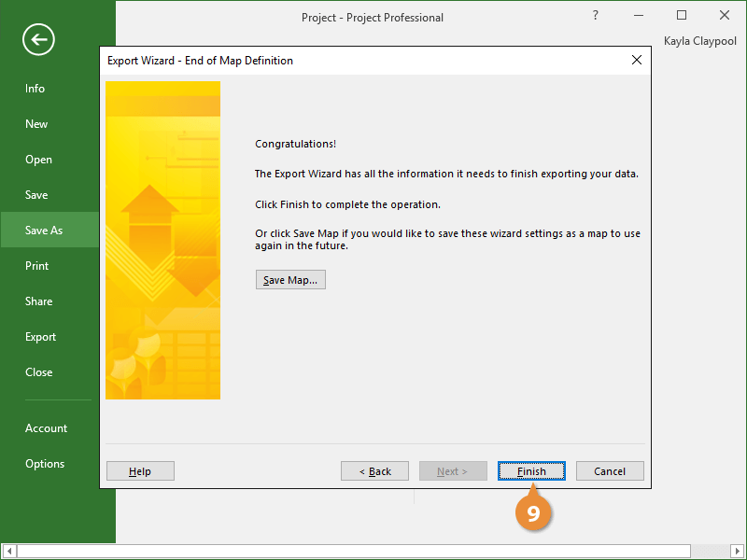Image resolution: width=747 pixels, height=560 pixels.
Task: Open the Share option in sidebar
Action: [39, 301]
